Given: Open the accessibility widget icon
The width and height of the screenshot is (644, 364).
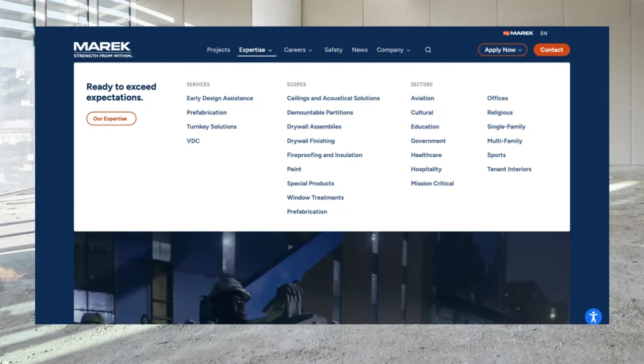Looking at the screenshot, I should click(x=593, y=317).
